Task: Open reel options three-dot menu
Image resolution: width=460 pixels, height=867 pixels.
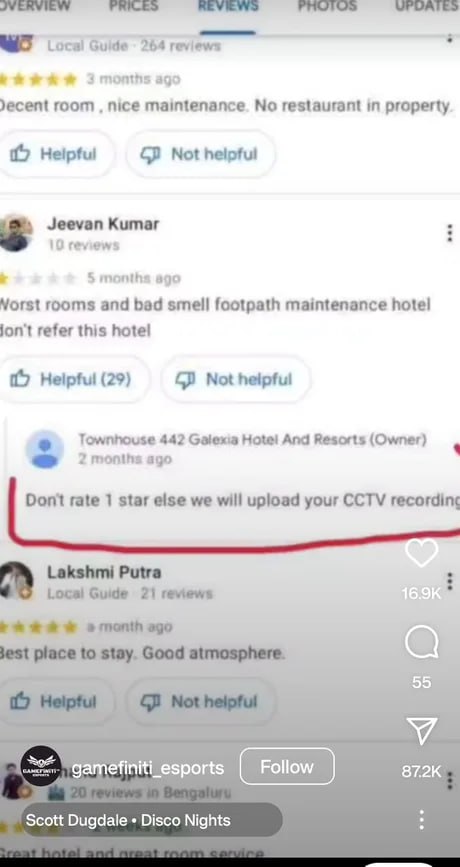Action: 421,819
